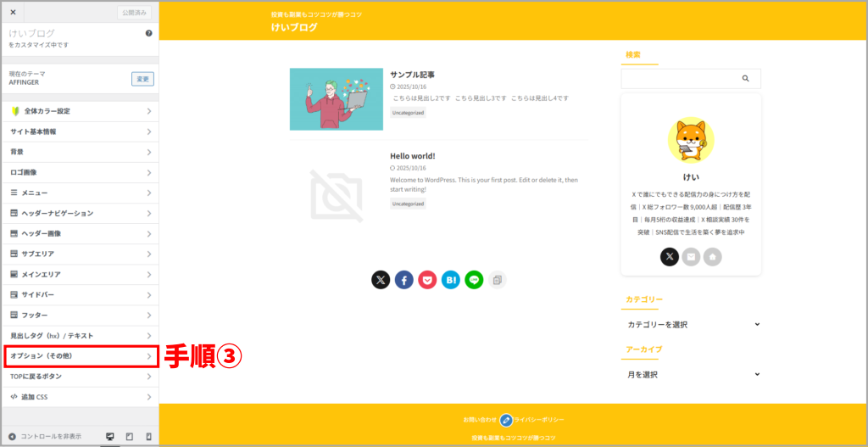Click the customizer help question mark icon
This screenshot has width=868, height=447.
coord(148,33)
